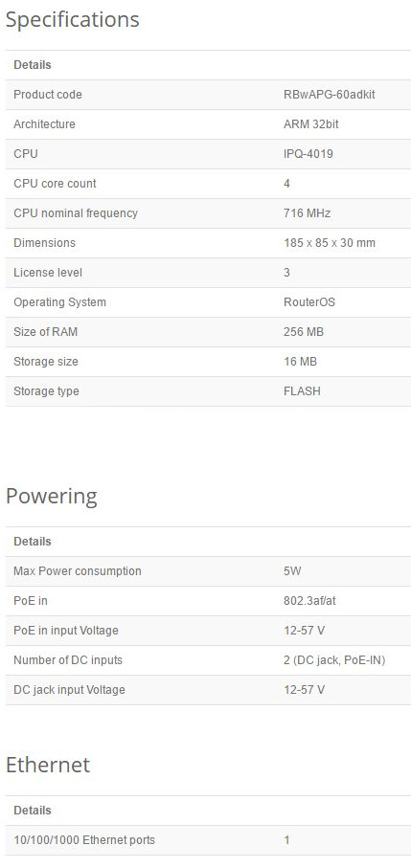This screenshot has width=411, height=868.
Task: Click the CPU value IPQ-4019
Action: (x=308, y=154)
